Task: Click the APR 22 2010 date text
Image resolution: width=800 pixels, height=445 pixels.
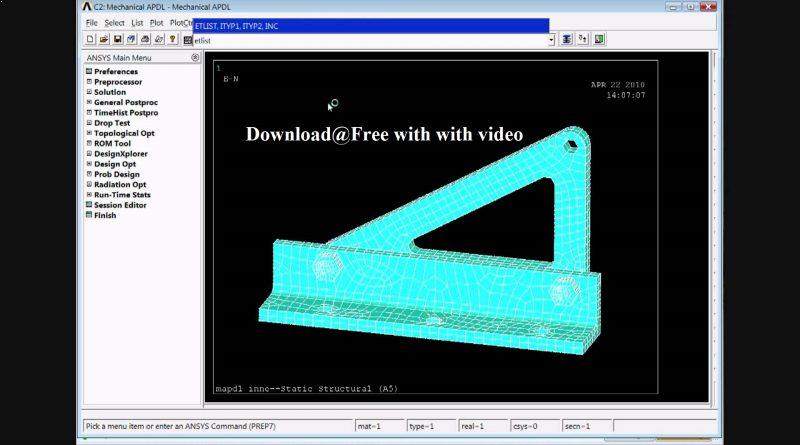Action: pyautogui.click(x=618, y=85)
